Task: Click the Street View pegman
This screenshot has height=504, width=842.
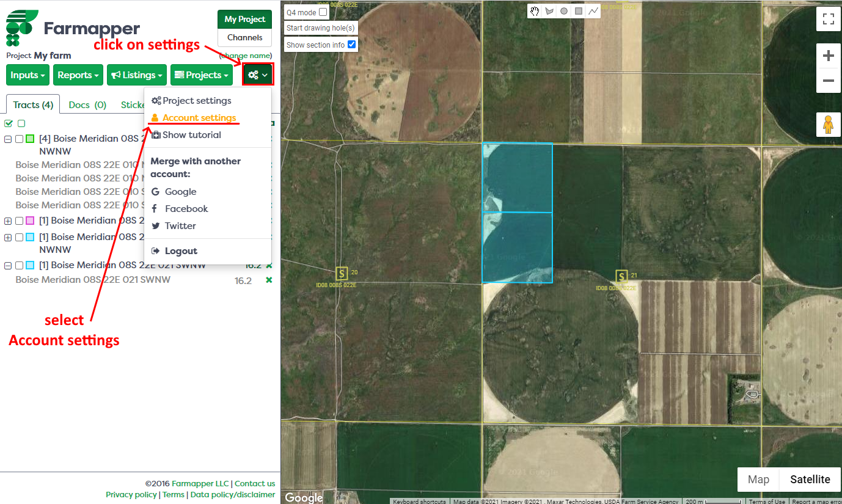Action: [x=829, y=125]
